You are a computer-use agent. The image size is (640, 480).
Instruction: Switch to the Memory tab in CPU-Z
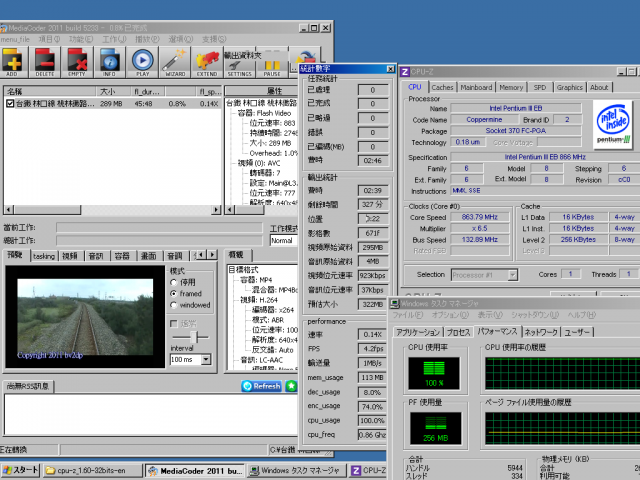click(x=511, y=87)
